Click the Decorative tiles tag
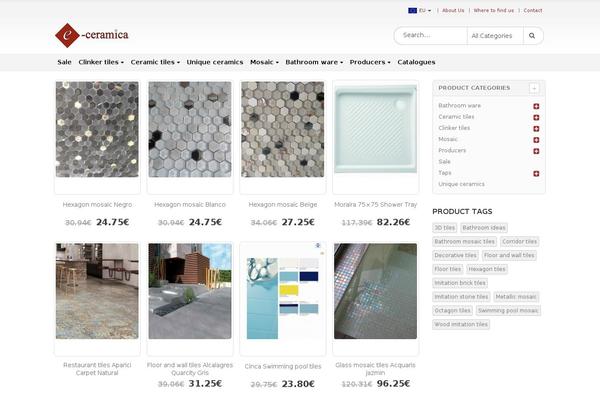 point(455,255)
